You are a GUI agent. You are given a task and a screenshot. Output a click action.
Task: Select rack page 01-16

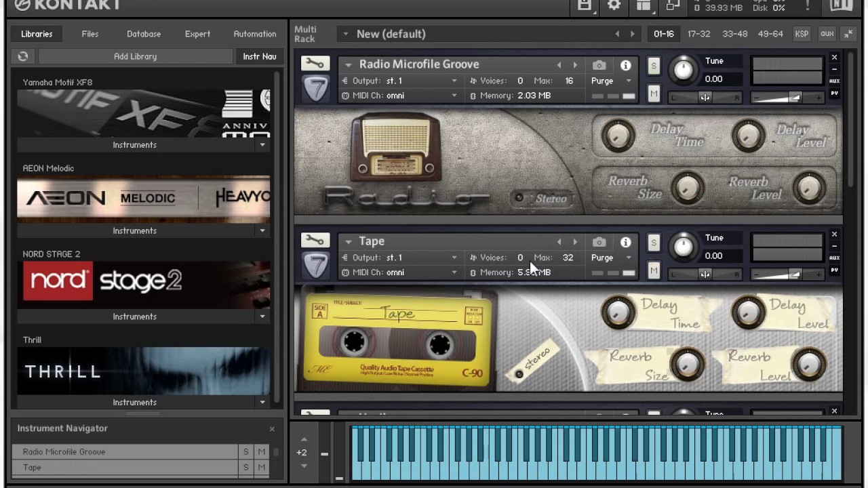click(x=664, y=34)
